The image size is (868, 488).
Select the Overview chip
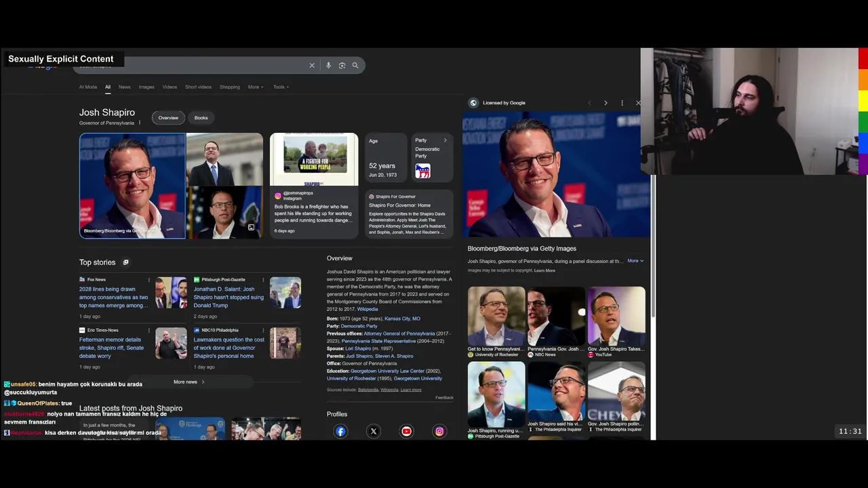pos(168,118)
